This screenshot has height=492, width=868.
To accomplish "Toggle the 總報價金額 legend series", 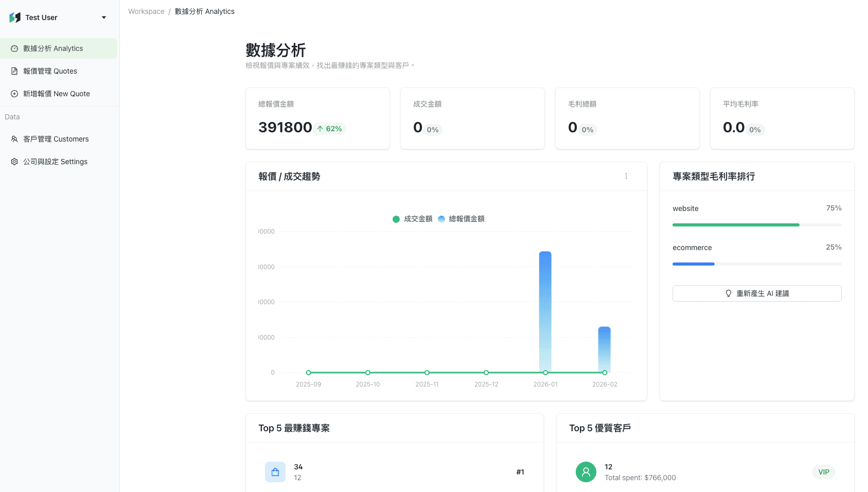I will pyautogui.click(x=462, y=219).
